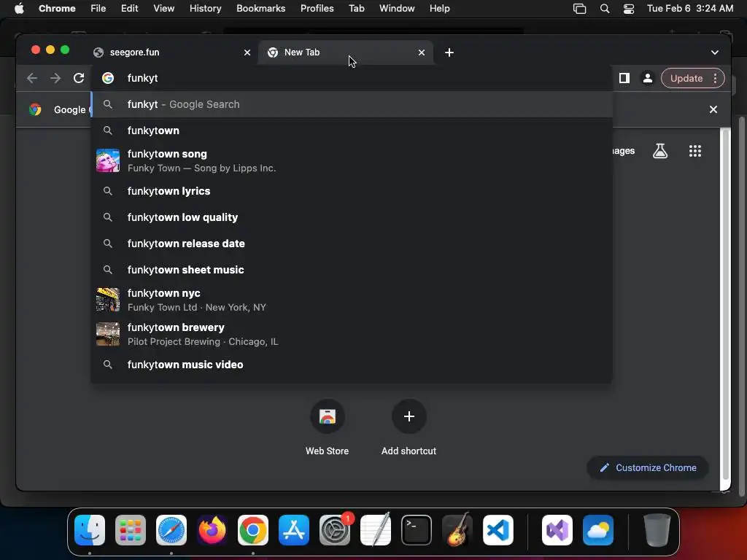This screenshot has height=560, width=747.
Task: Select 'funkytown release date' suggestion
Action: click(351, 244)
